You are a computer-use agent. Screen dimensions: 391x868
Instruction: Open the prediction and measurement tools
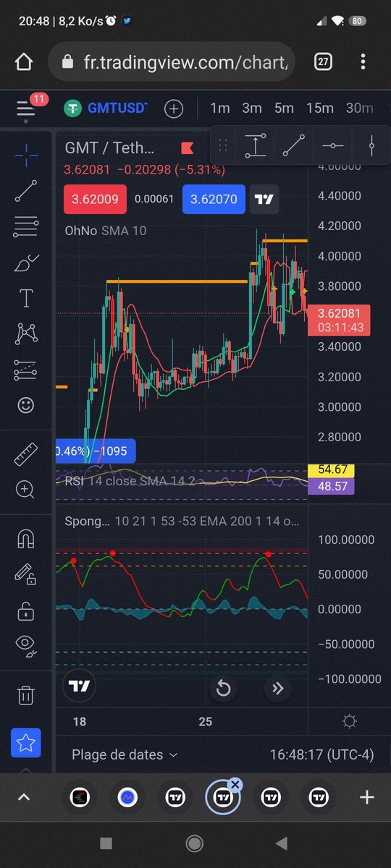pyautogui.click(x=26, y=370)
